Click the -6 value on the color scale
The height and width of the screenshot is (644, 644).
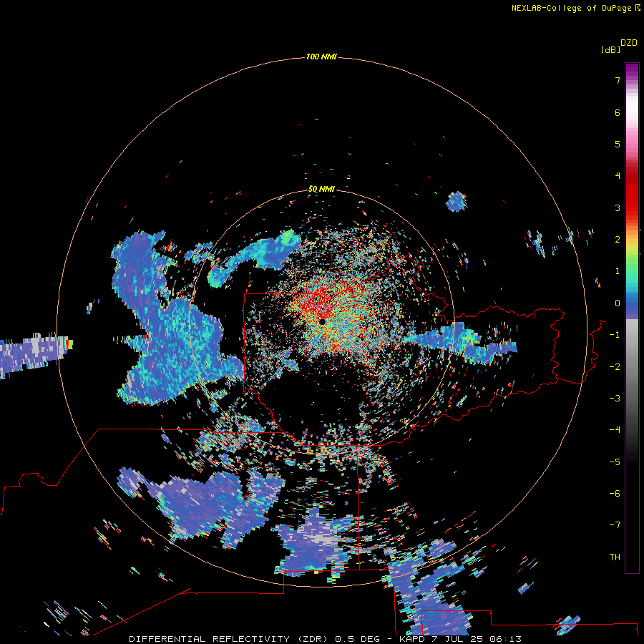pyautogui.click(x=615, y=493)
